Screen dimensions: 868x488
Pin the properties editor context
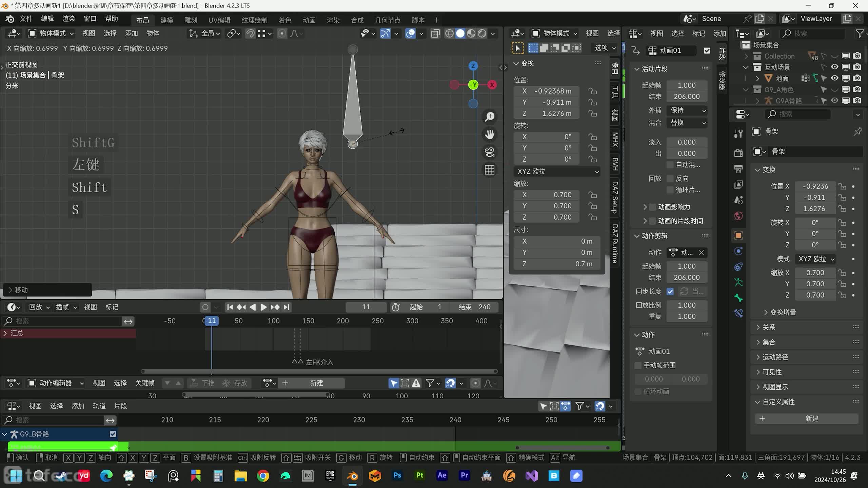[x=858, y=131]
